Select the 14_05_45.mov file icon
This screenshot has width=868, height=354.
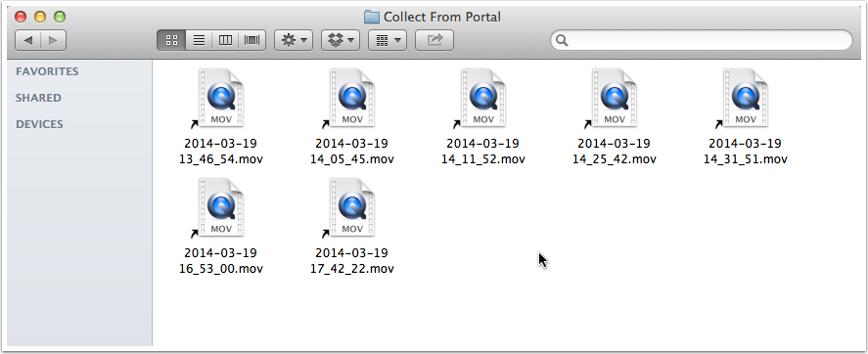click(351, 99)
